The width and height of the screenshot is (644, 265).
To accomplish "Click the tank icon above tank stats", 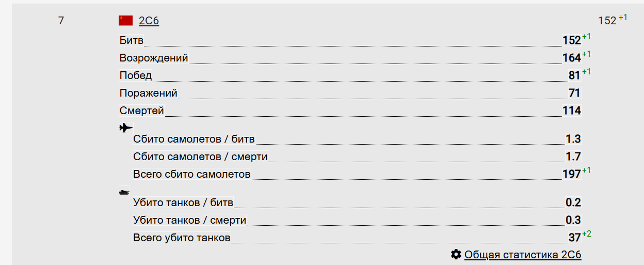I will point(124,191).
